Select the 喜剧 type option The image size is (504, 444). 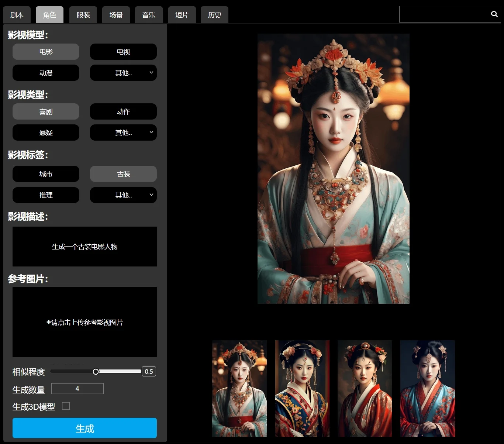(46, 111)
